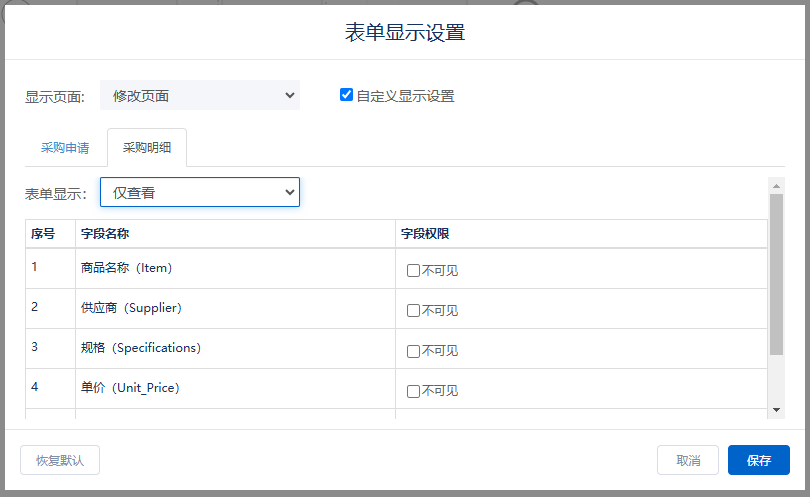Viewport: 810px width, 497px height.
Task: Click the scrollbar down arrow
Action: click(776, 410)
